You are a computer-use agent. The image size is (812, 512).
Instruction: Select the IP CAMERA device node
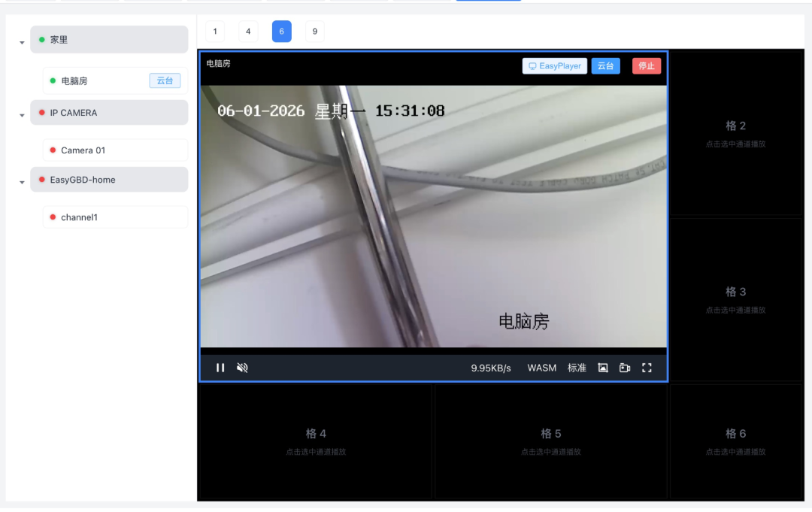click(x=109, y=112)
